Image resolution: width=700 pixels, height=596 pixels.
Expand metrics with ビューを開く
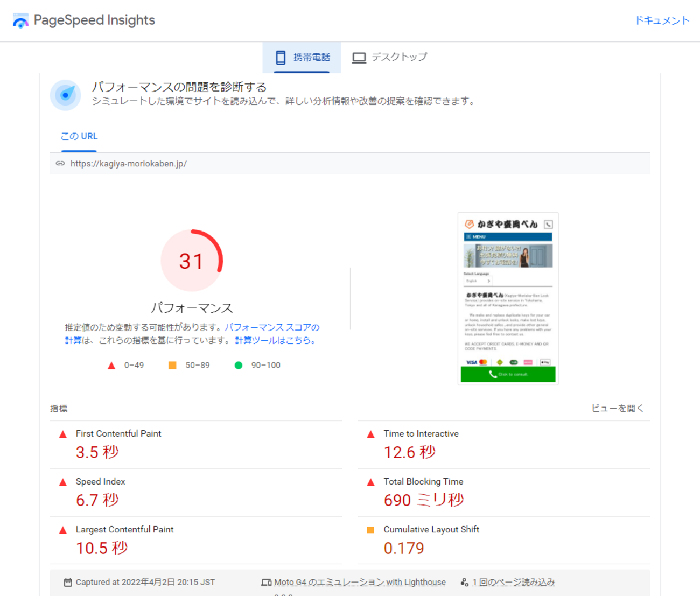[x=617, y=409]
